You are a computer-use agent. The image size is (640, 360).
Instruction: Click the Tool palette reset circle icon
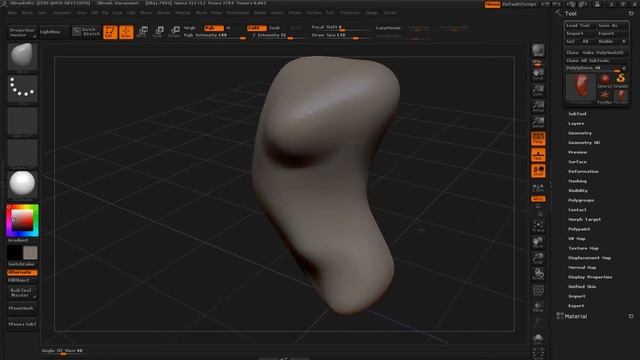click(631, 13)
